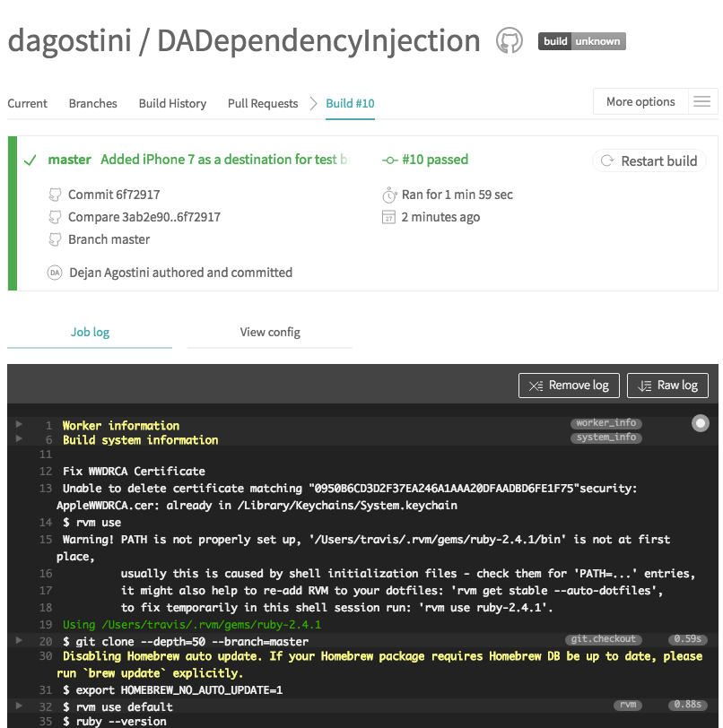This screenshot has height=728, width=723.
Task: Click the Remove log button
Action: (x=569, y=386)
